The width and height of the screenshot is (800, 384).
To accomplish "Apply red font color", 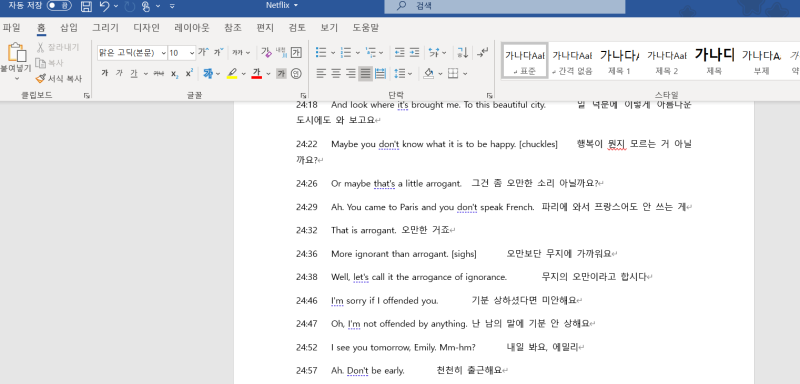I will click(x=257, y=73).
